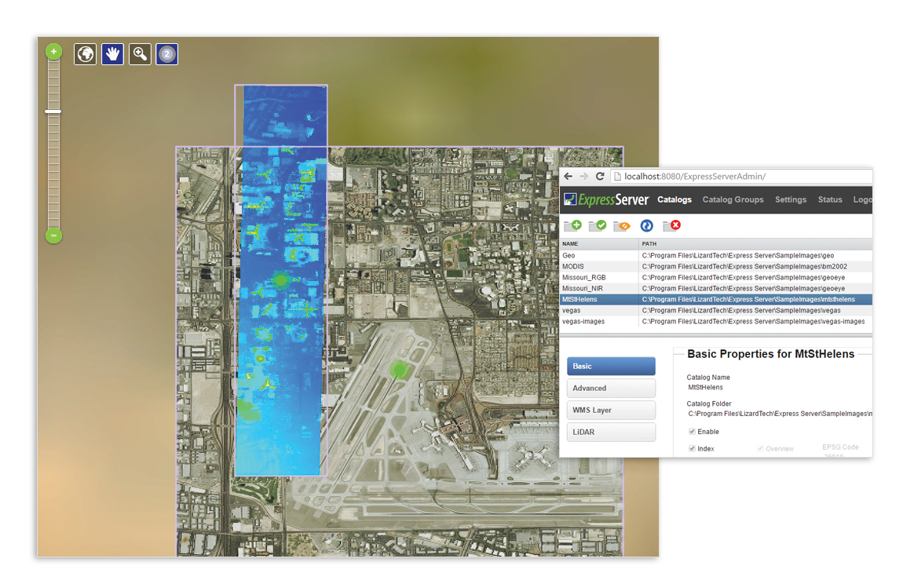Open the Settings menu item
Image resolution: width=903 pixels, height=588 pixels.
click(790, 199)
